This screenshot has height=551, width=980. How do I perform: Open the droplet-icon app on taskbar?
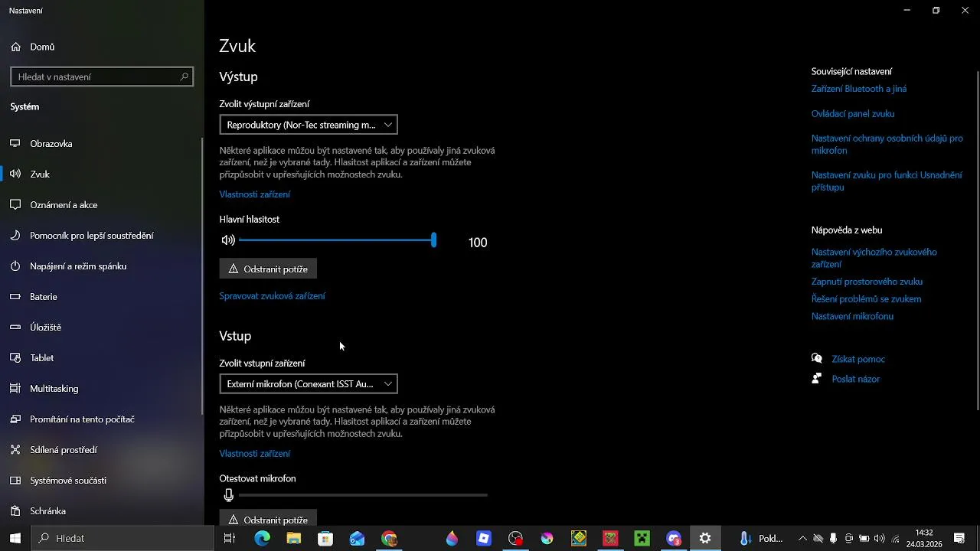[x=452, y=539]
